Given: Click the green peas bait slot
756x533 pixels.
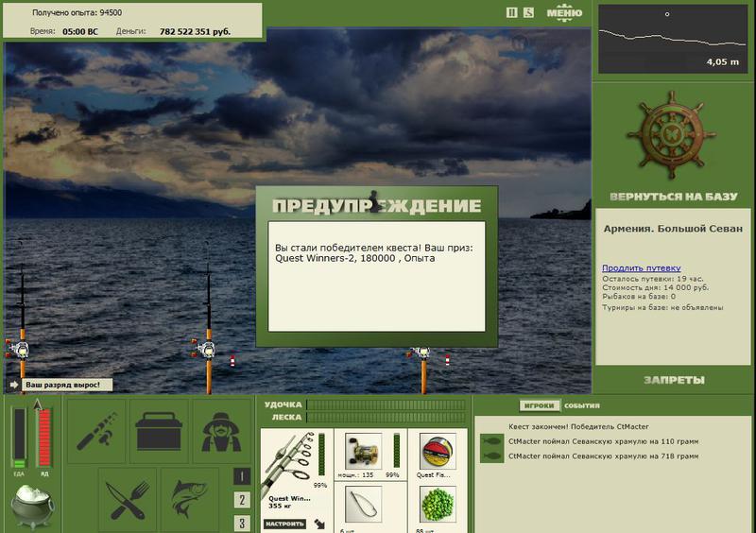Looking at the screenshot, I should [x=438, y=505].
